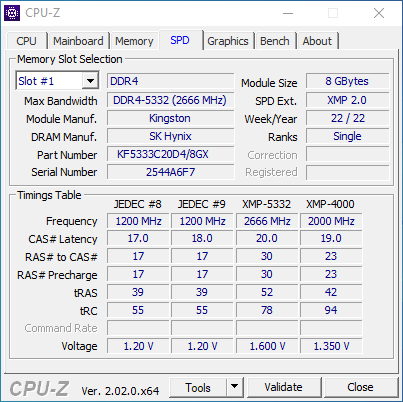
Task: Click the CPU-Z app icon in title bar
Action: (x=12, y=13)
